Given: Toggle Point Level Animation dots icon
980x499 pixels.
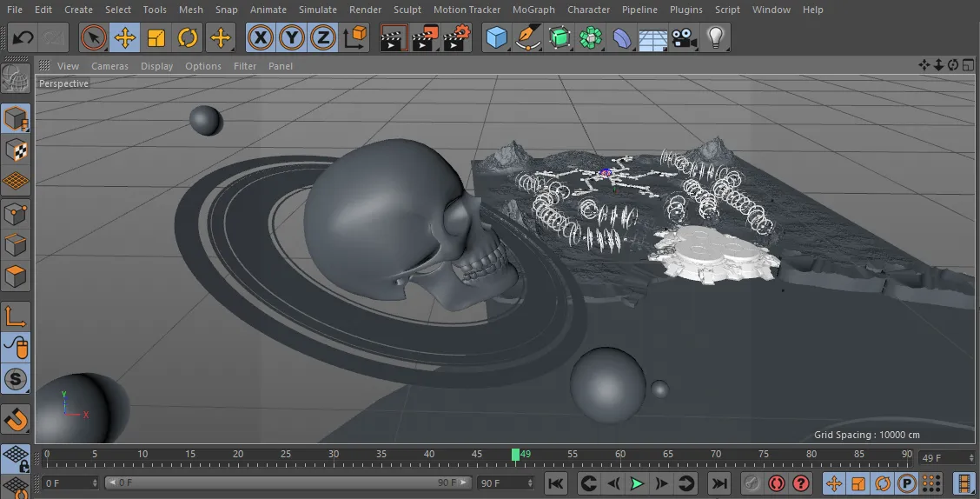Looking at the screenshot, I should coord(931,483).
